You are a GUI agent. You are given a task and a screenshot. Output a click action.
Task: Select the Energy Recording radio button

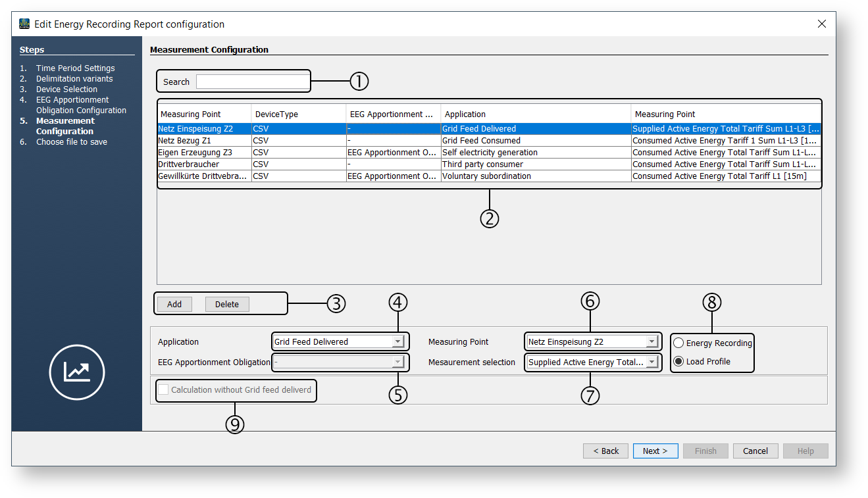point(678,343)
